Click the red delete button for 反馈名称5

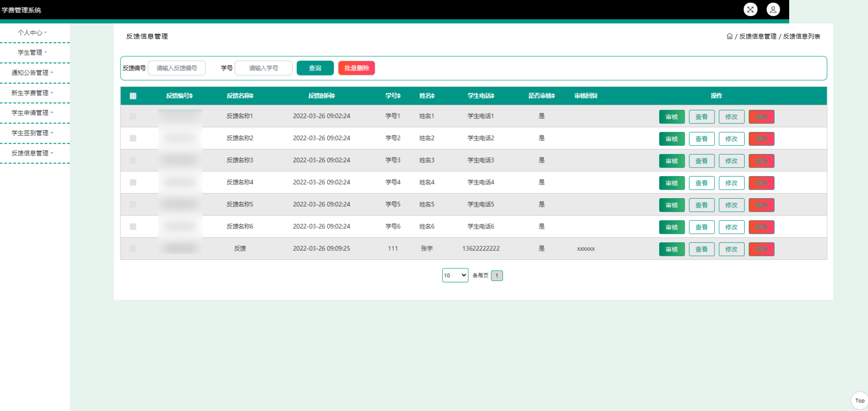click(761, 205)
